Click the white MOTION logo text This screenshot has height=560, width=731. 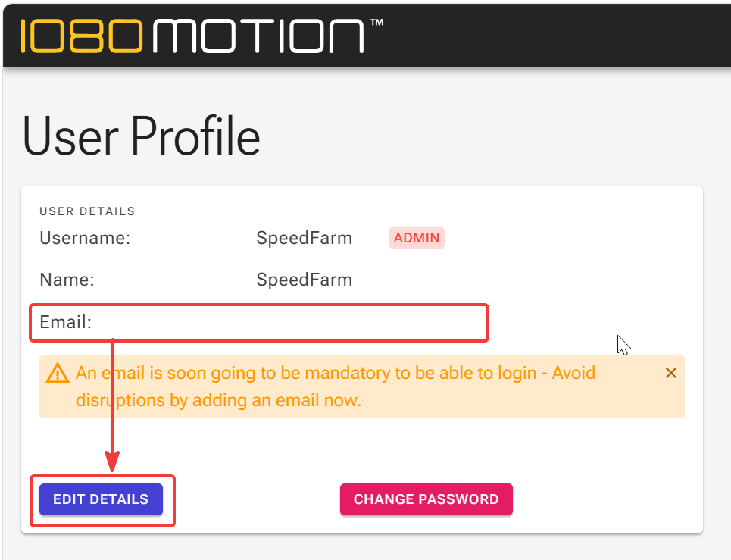(258, 36)
